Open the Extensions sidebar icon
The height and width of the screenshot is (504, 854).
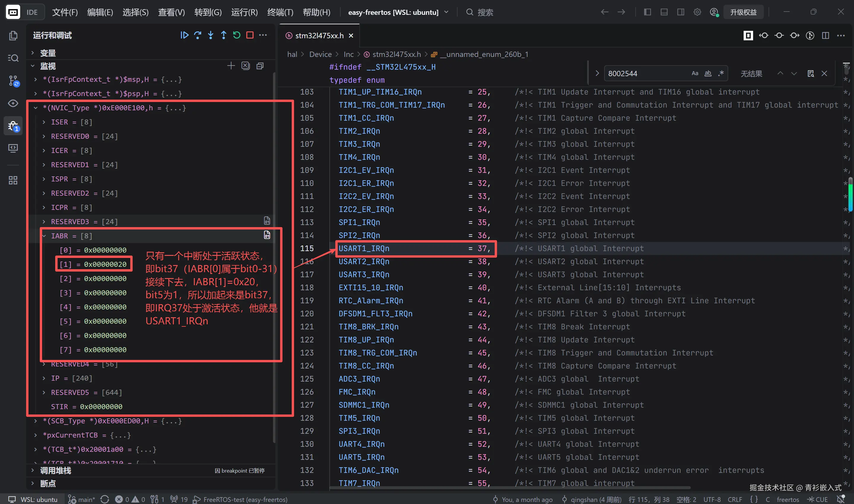13,180
